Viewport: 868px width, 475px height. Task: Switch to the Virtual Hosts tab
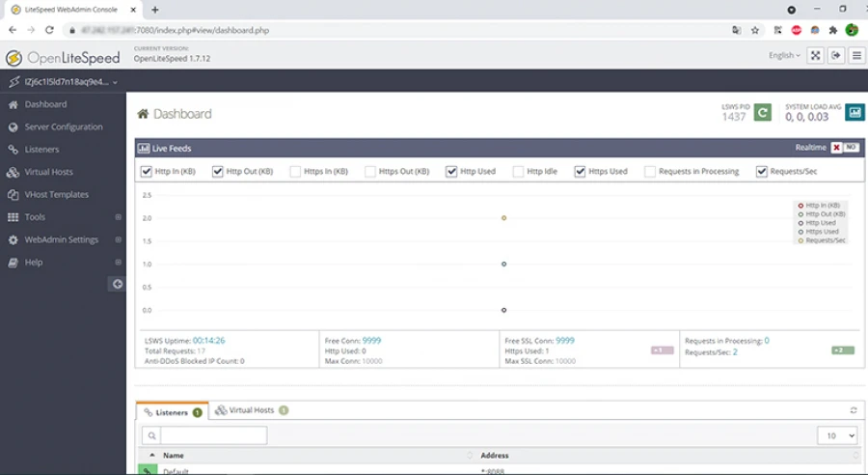[252, 410]
